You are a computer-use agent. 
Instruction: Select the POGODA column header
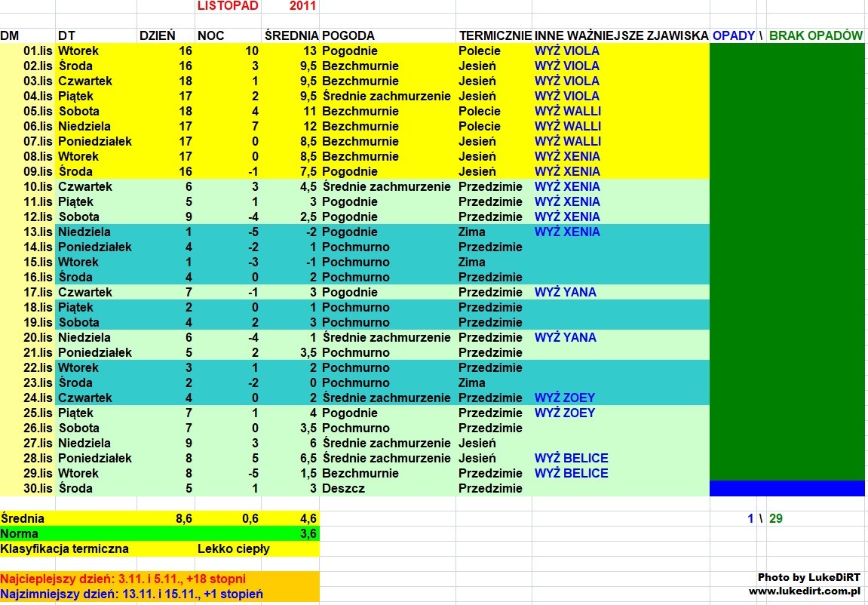pyautogui.click(x=348, y=35)
